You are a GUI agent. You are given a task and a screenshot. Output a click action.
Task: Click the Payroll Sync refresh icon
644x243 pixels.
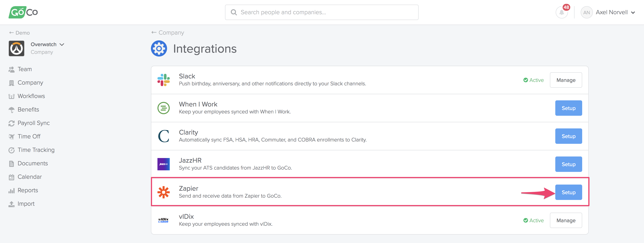coord(12,123)
